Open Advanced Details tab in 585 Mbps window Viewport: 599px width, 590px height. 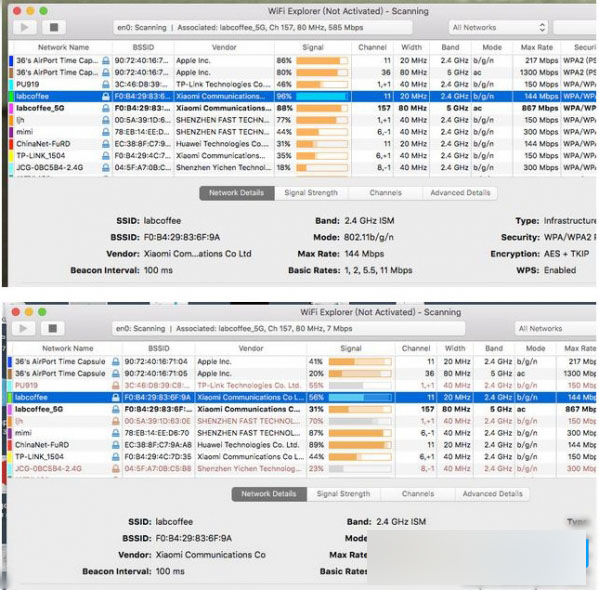(x=460, y=193)
